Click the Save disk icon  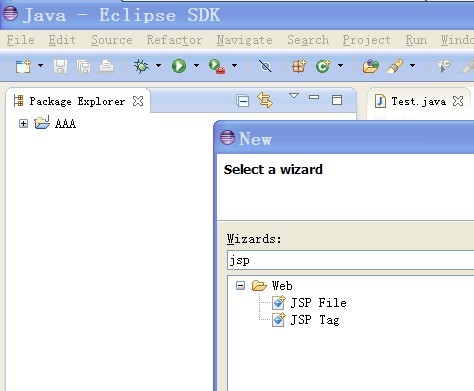(x=60, y=66)
